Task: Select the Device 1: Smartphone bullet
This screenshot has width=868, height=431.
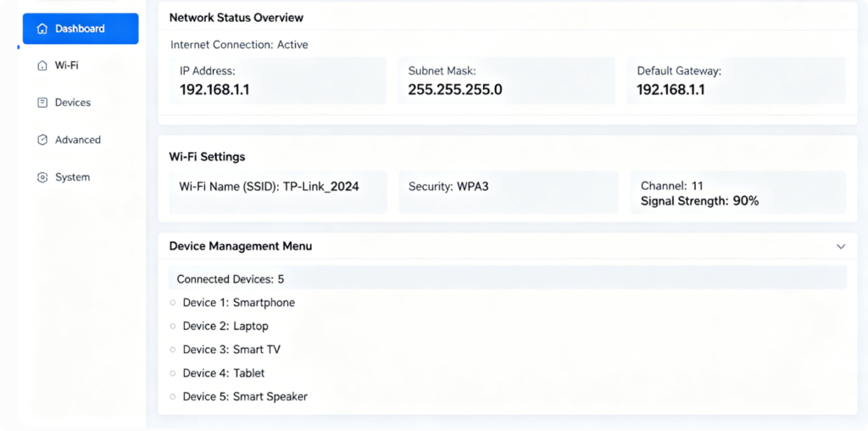Action: [173, 303]
